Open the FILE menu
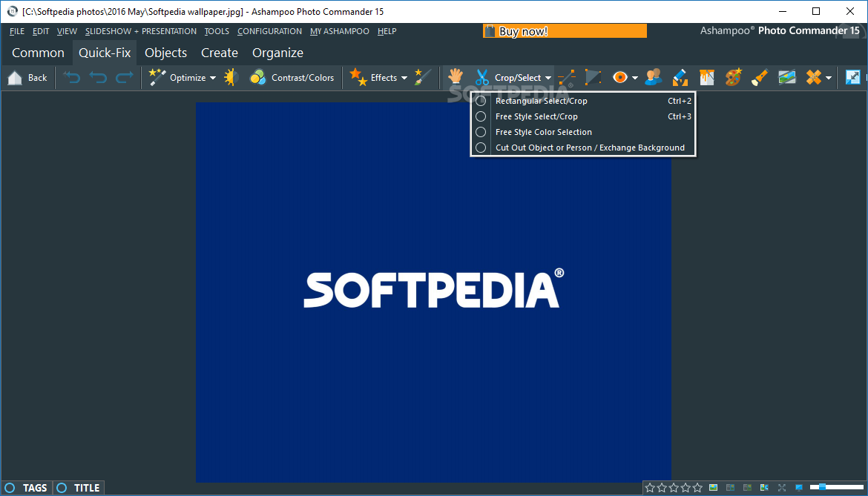This screenshot has height=496, width=868. click(17, 32)
